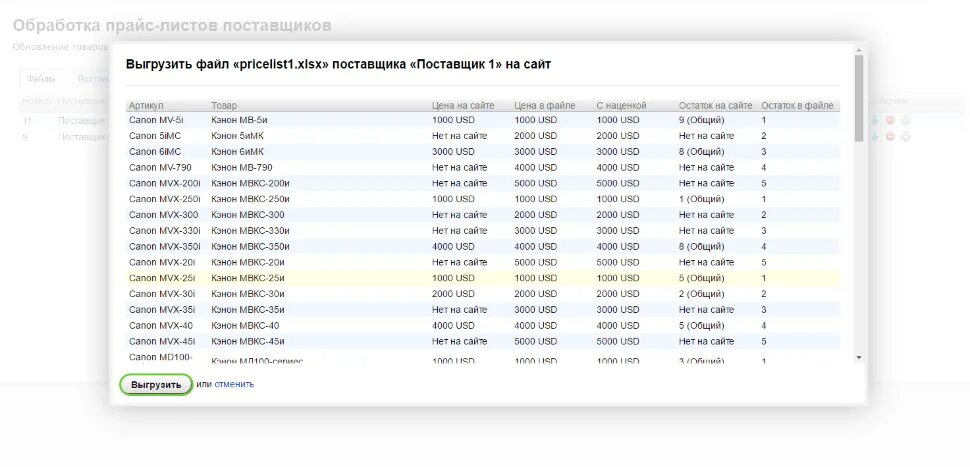Viewport: 970px width, 467px height.
Task: Click product name Кэнон МВКС-200и
Action: (x=251, y=183)
